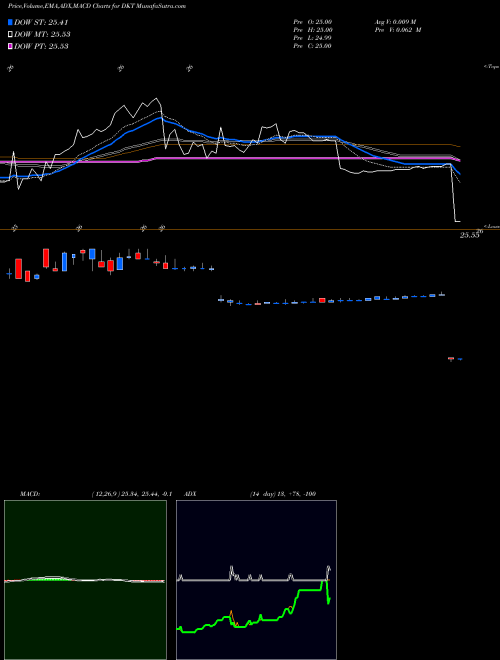Click the 'Pre V: 0.062 M' volume text
Screen dimensions: 500x660
click(x=398, y=30)
